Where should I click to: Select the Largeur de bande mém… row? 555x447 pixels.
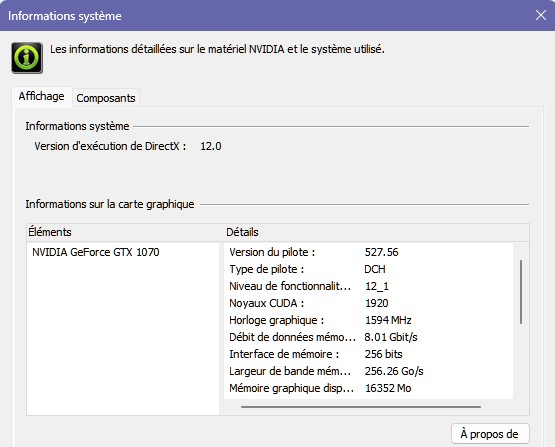click(x=368, y=371)
